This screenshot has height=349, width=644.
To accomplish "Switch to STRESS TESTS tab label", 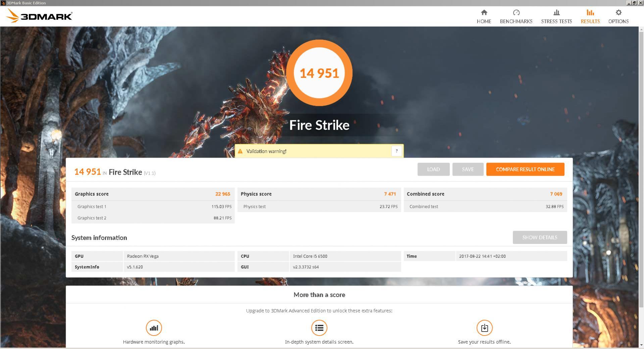I will 556,21.
